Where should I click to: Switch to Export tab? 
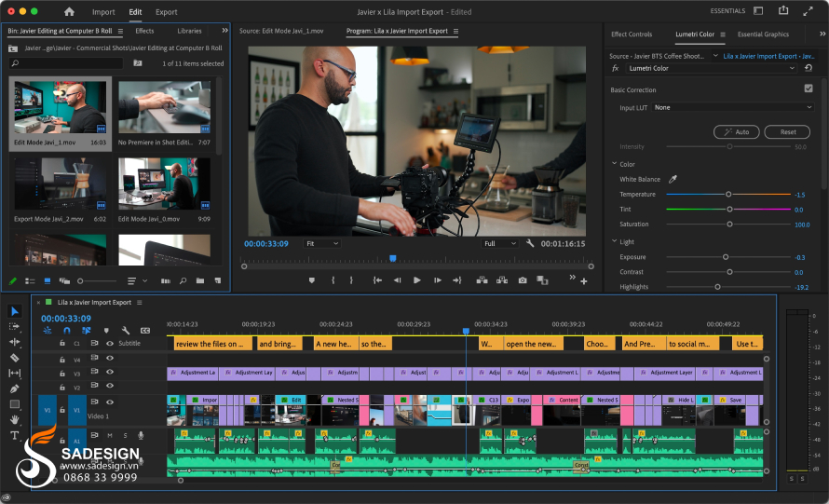[x=166, y=11]
